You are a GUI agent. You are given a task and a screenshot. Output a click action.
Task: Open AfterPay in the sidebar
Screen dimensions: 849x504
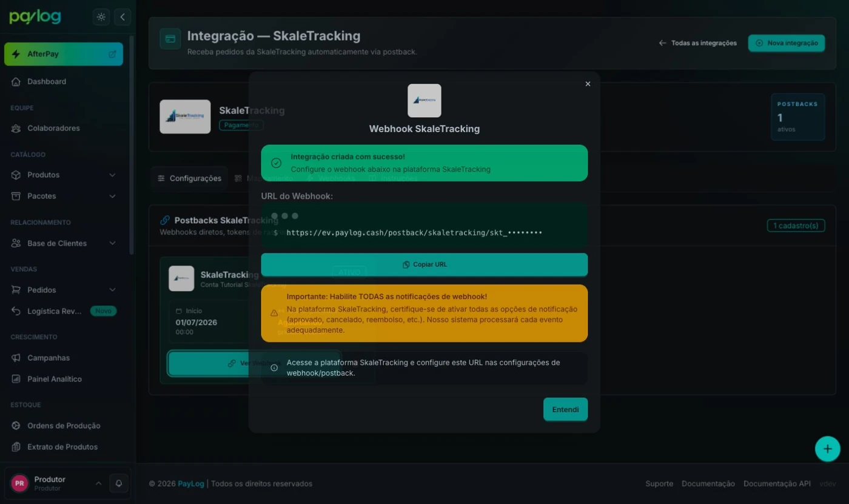pos(64,54)
